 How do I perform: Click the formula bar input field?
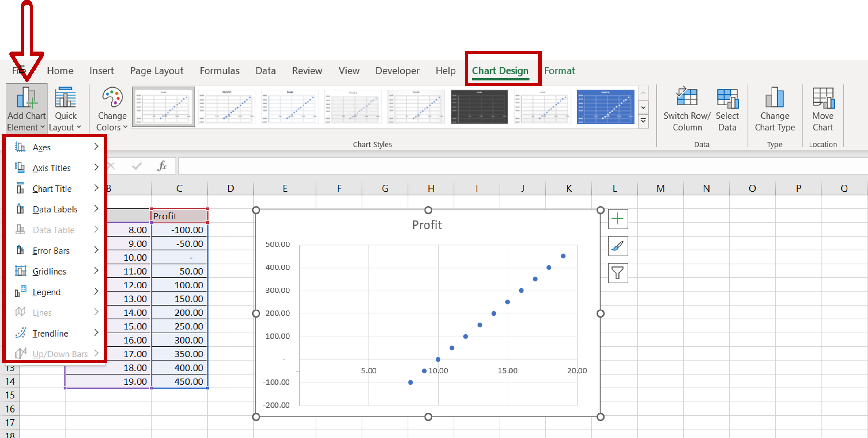[x=505, y=166]
